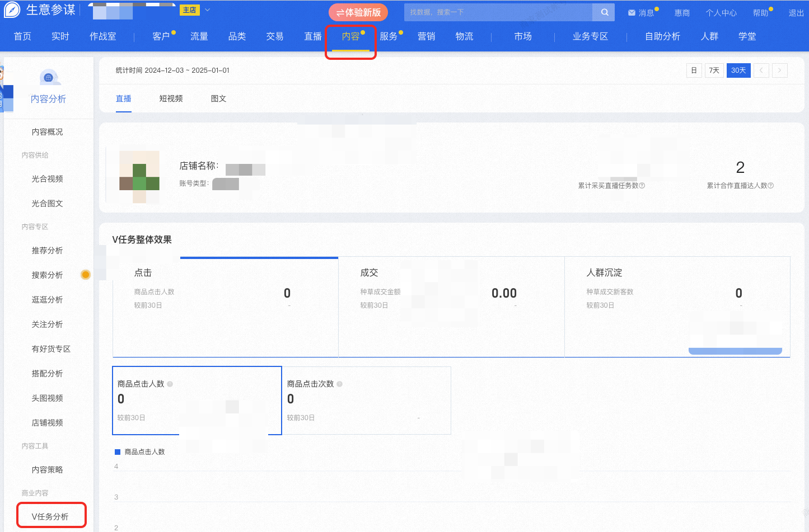Image resolution: width=809 pixels, height=532 pixels.
Task: Go to the previous period arrow
Action: [x=761, y=70]
